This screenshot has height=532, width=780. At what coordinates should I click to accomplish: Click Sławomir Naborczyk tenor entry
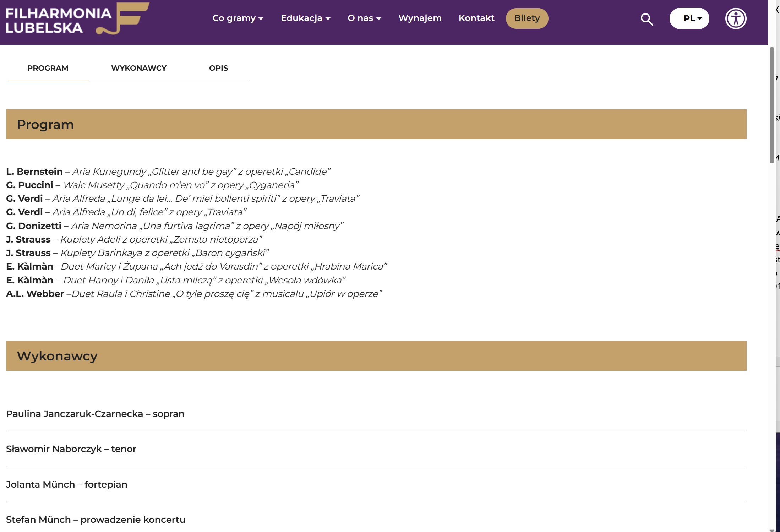71,449
